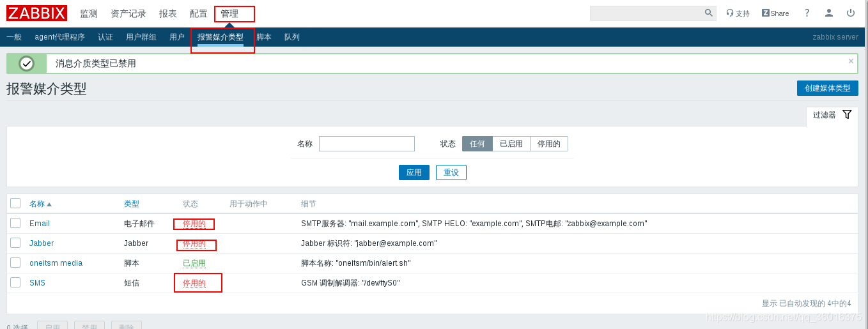Screen dimensions: 868x329
Task: Open the 配置 top menu
Action: pos(199,13)
